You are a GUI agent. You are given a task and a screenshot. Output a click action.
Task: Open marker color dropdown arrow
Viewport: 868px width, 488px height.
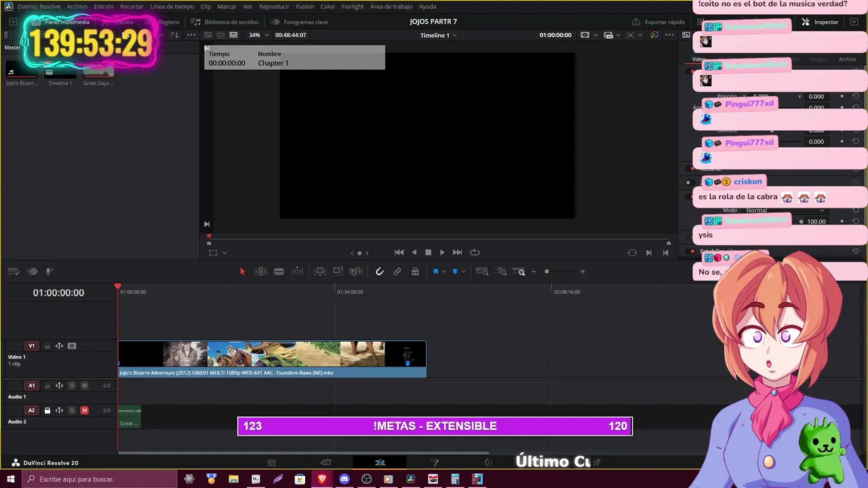pyautogui.click(x=464, y=272)
